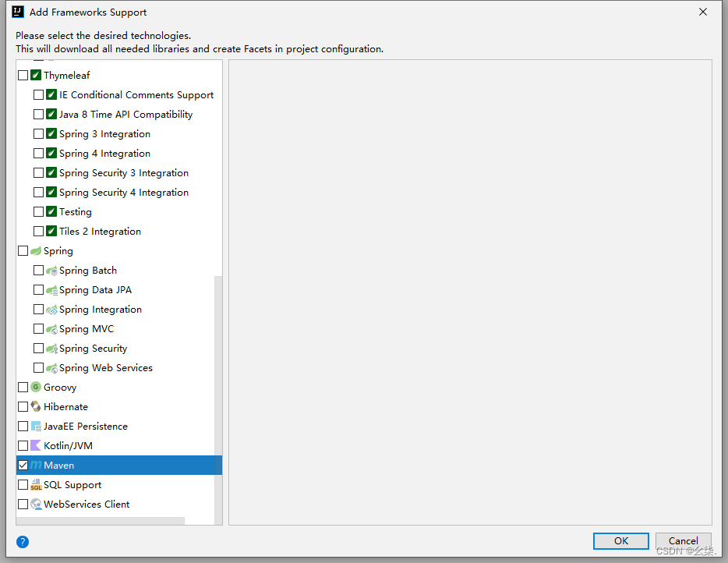This screenshot has width=728, height=563.
Task: Enable the Thymeleaf Testing checkbox
Action: [x=38, y=212]
